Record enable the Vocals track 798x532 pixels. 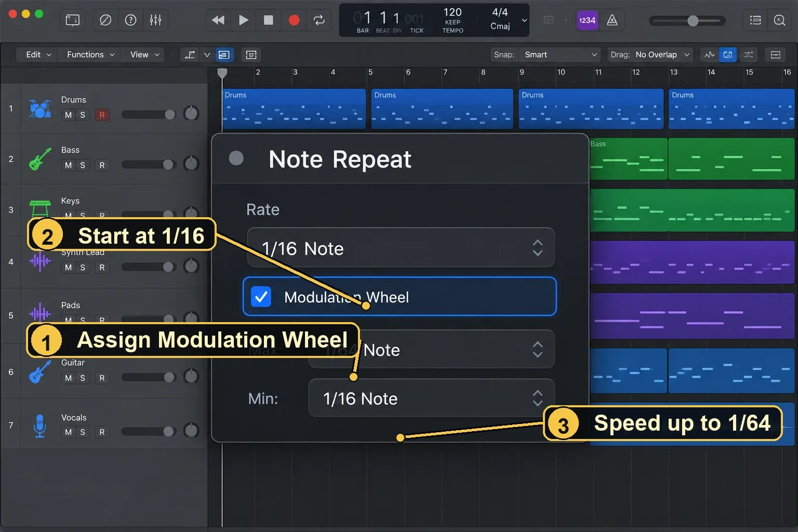(x=102, y=432)
